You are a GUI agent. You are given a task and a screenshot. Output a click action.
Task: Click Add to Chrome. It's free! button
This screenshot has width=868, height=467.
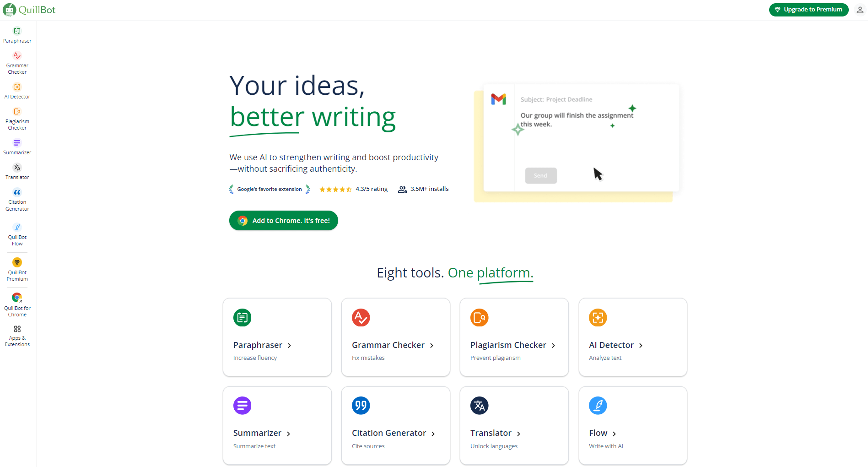pos(283,221)
